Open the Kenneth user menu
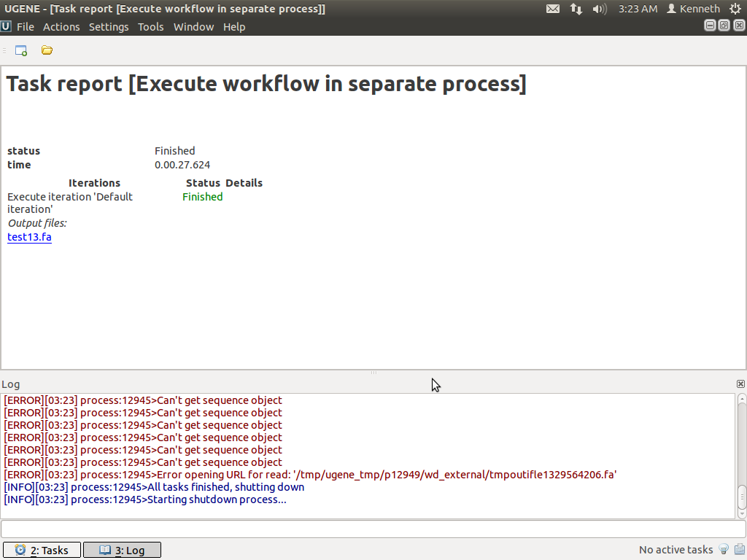The height and width of the screenshot is (560, 747). 693,9
